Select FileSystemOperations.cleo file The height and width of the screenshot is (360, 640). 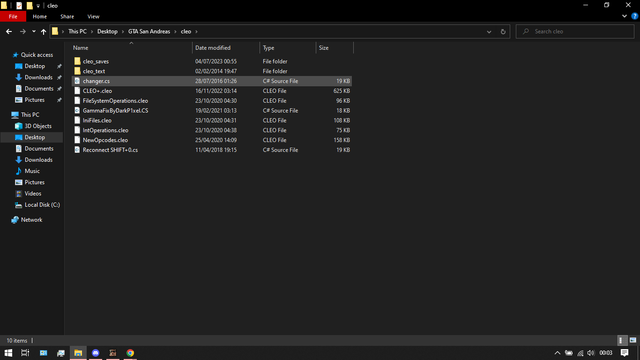coord(211,100)
